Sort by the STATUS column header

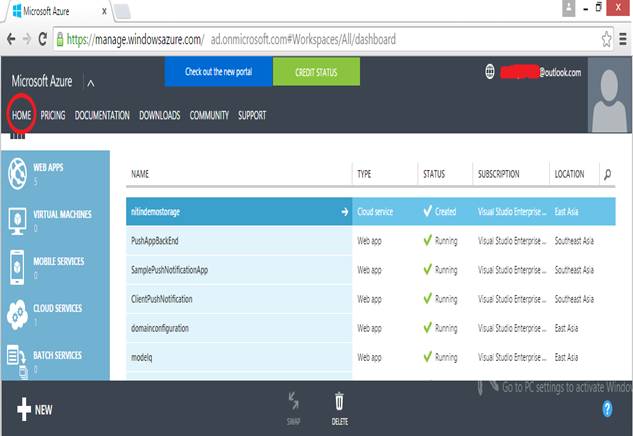point(434,174)
